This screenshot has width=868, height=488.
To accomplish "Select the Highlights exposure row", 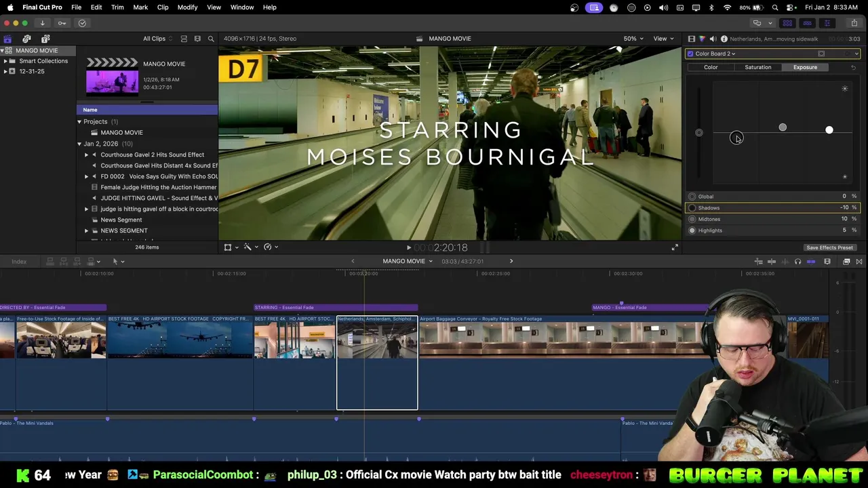I will click(x=772, y=230).
